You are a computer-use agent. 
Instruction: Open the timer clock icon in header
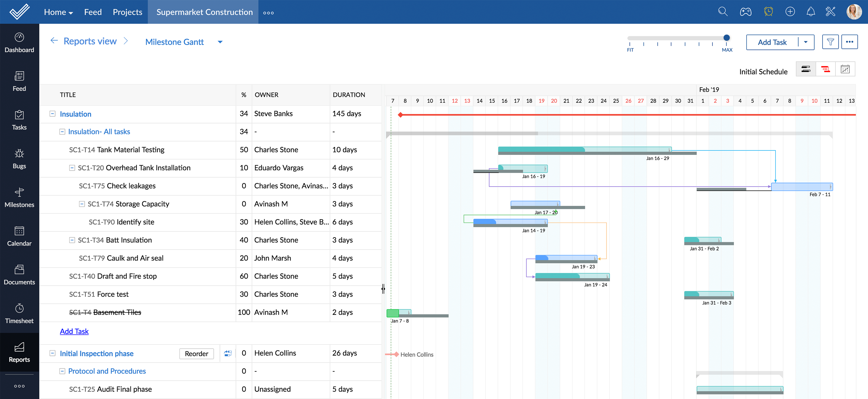click(768, 12)
